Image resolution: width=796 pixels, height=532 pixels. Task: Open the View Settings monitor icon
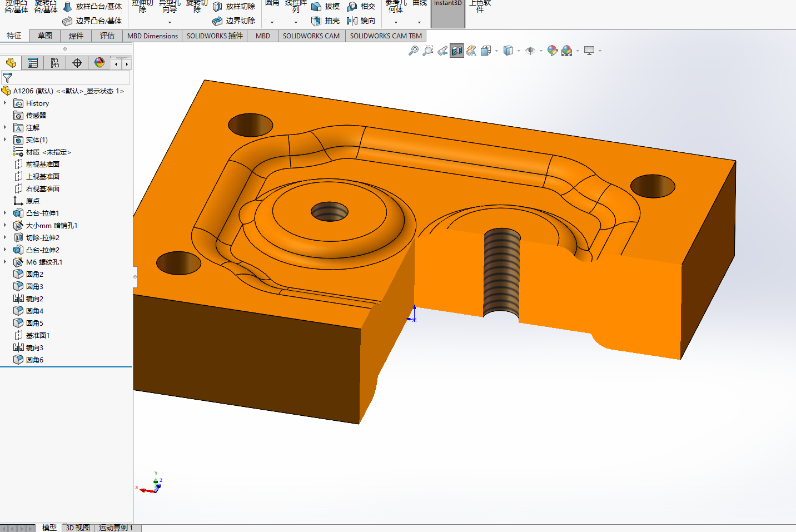pos(590,51)
